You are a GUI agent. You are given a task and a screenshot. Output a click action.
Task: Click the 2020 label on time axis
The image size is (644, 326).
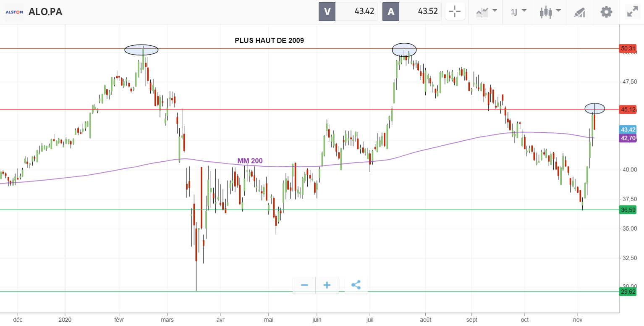click(x=65, y=319)
